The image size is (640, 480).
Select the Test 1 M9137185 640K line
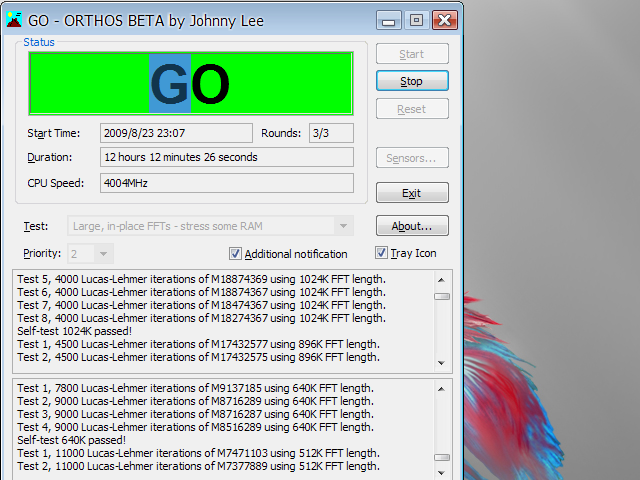point(196,388)
